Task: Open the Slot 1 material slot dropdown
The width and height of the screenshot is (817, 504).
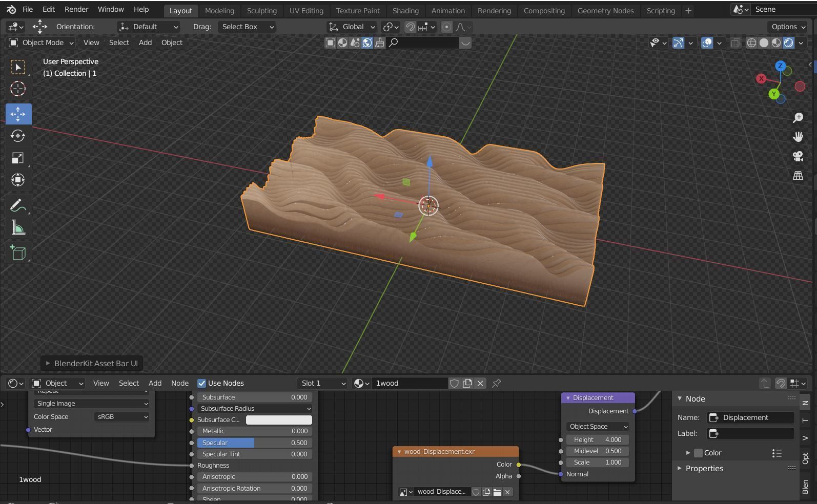Action: click(x=322, y=383)
